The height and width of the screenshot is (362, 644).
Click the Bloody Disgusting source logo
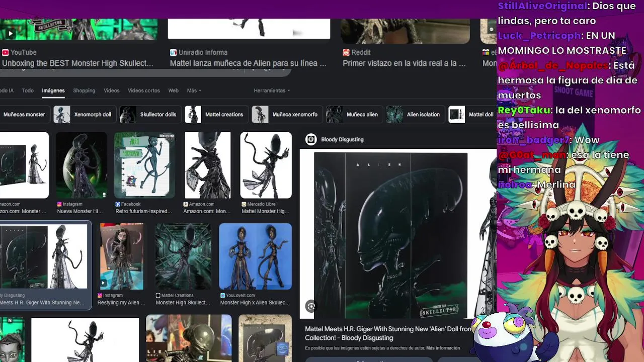[311, 140]
